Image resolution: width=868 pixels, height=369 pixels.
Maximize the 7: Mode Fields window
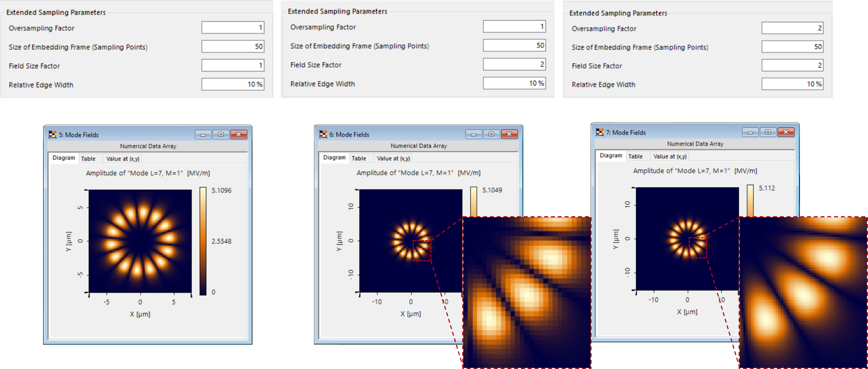point(768,132)
